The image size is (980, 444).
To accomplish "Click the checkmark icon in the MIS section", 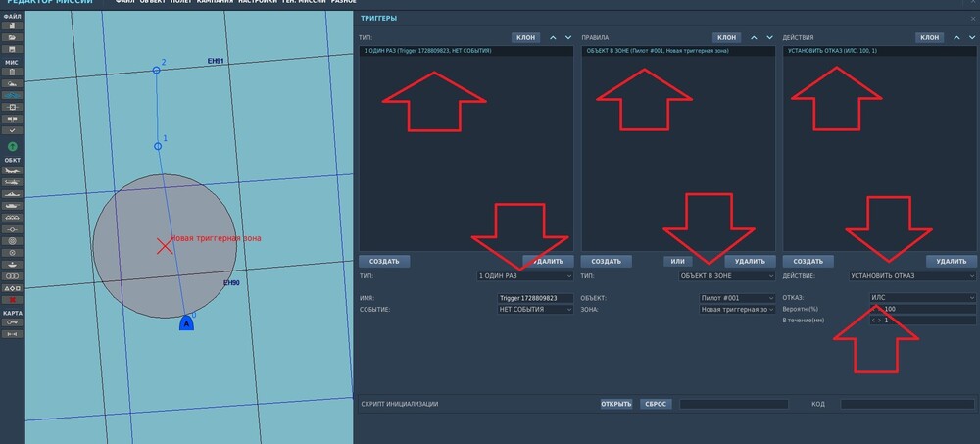I will [13, 130].
